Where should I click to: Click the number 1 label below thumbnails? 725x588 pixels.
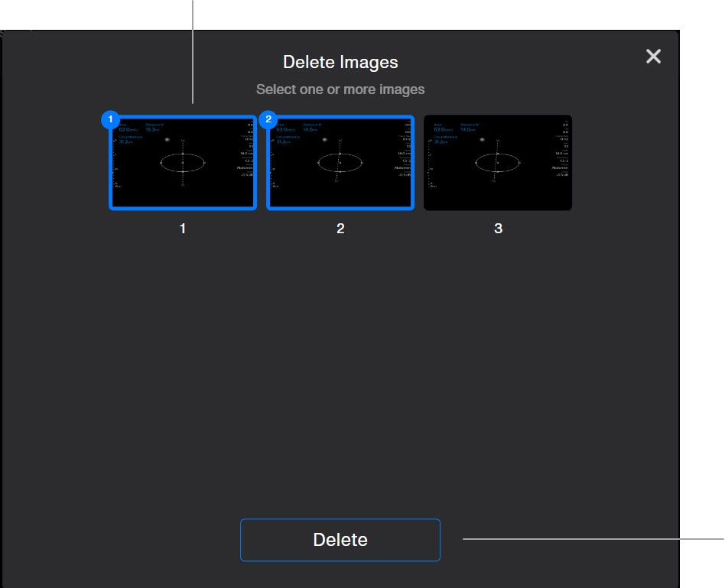point(183,229)
